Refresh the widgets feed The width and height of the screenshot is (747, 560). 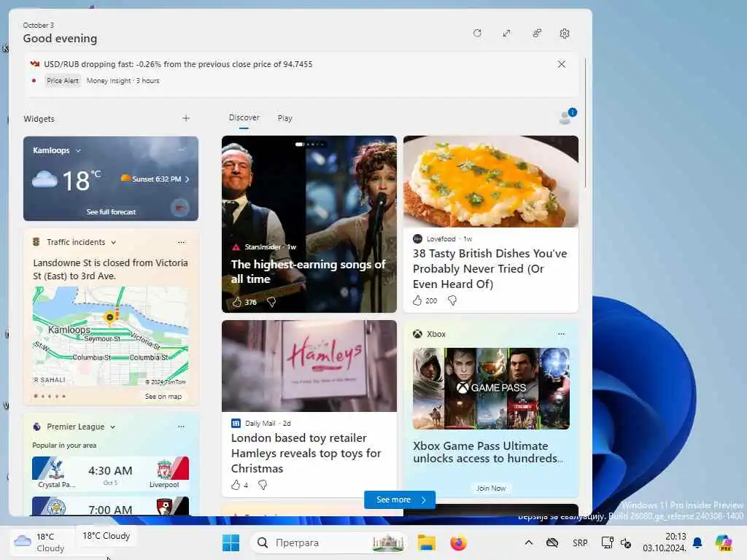477,34
